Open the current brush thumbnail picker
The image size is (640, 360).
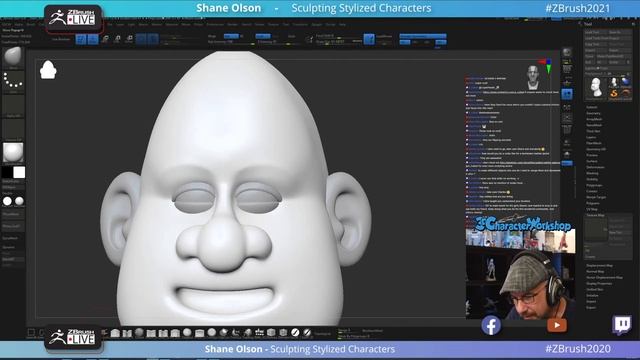13,57
